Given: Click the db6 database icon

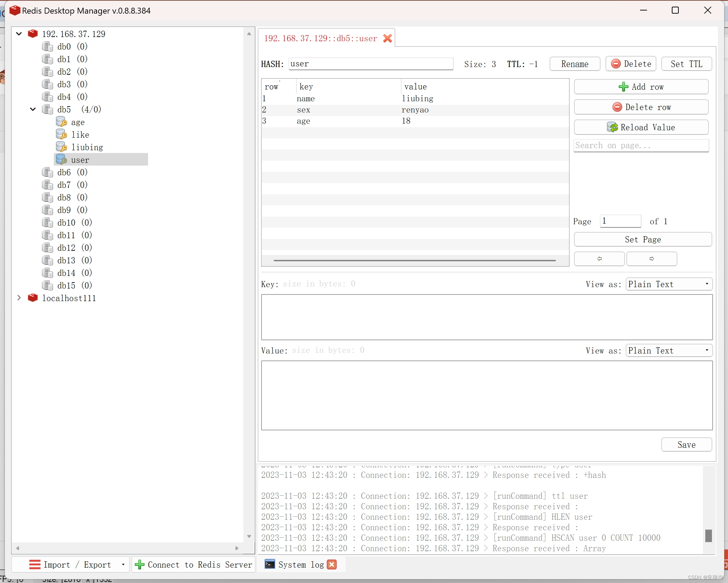Looking at the screenshot, I should pos(47,172).
